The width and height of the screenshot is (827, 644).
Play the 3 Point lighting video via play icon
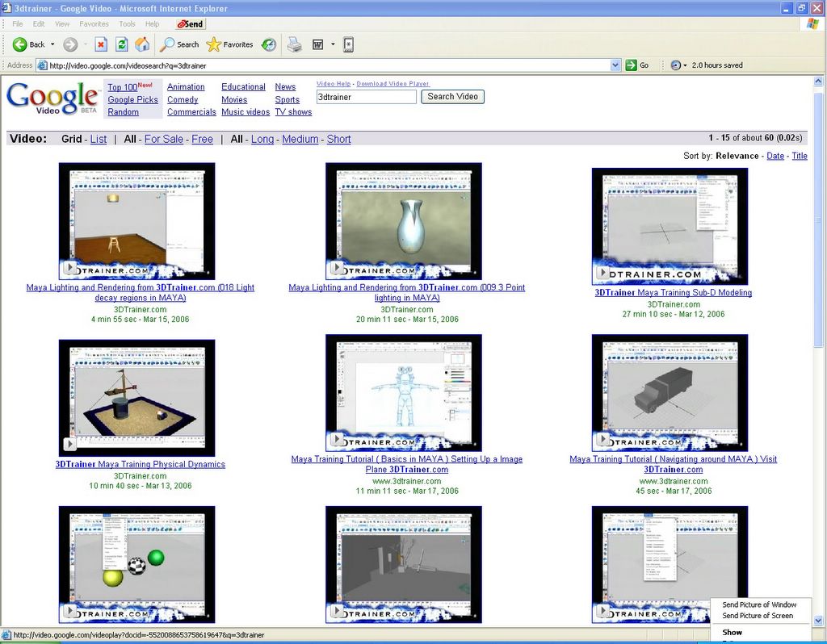click(x=337, y=268)
